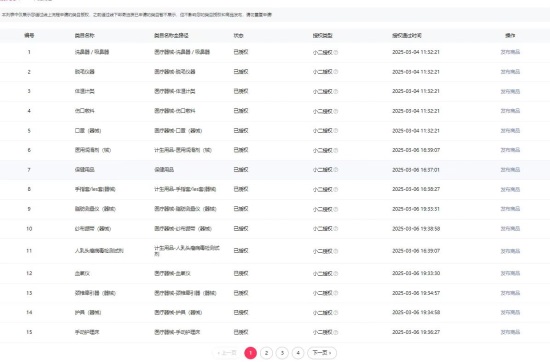Click 发布商品 link in row 12
This screenshot has width=550, height=362.
(x=510, y=273)
